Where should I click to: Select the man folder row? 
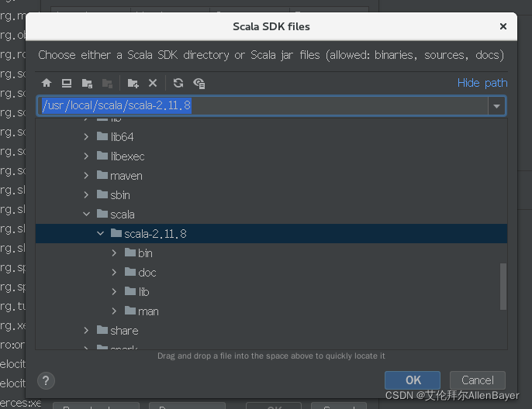point(271,311)
